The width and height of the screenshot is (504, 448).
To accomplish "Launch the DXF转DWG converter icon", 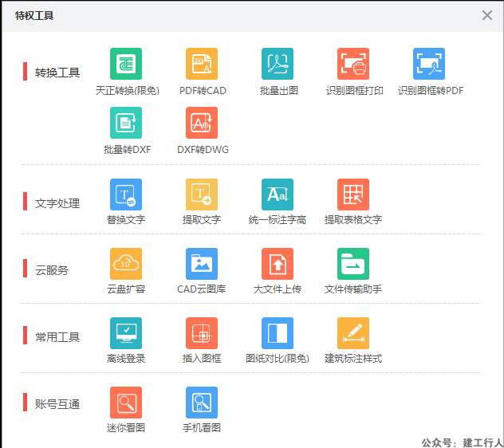I will pos(202,123).
